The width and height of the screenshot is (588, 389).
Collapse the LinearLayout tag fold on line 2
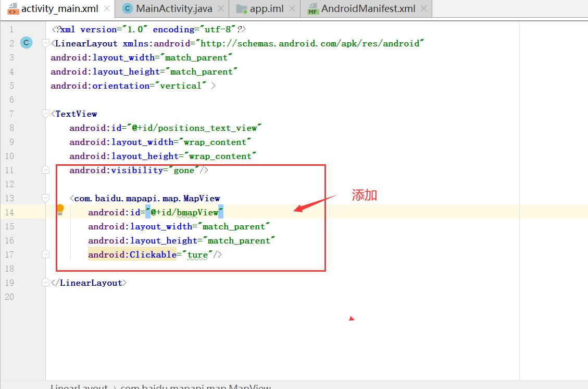pos(45,43)
